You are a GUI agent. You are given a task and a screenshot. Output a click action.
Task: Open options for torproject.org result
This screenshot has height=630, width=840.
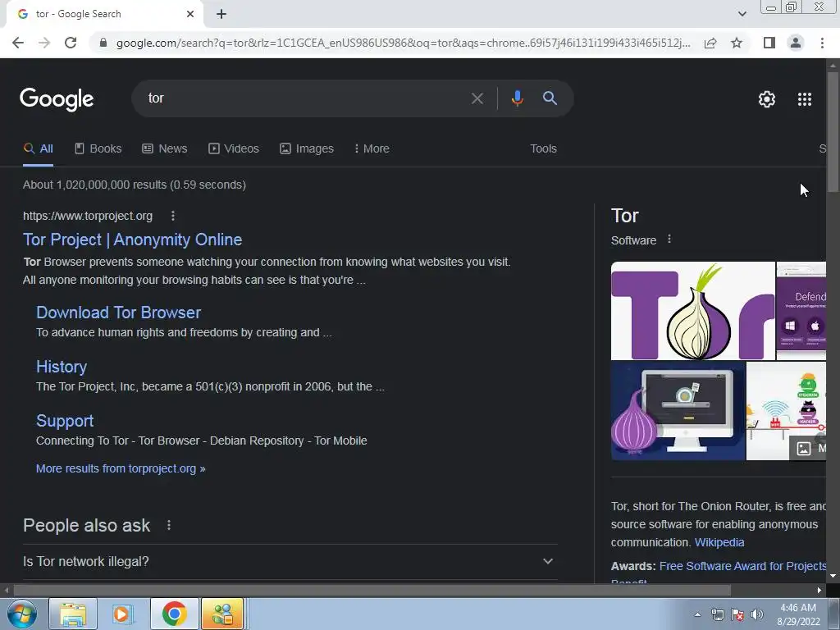(172, 216)
